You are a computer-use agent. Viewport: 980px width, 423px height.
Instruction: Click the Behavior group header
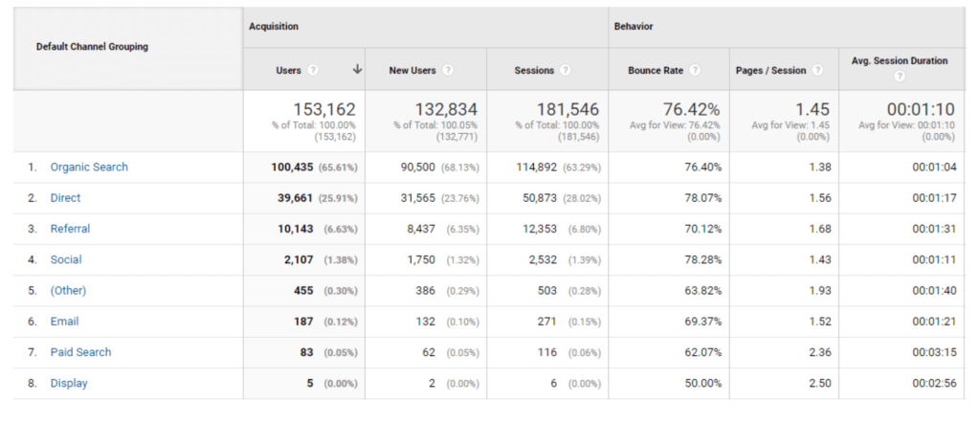634,27
